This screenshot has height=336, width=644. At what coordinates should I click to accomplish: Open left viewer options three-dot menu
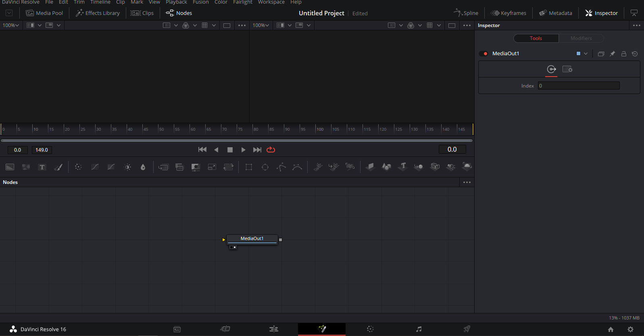point(242,25)
